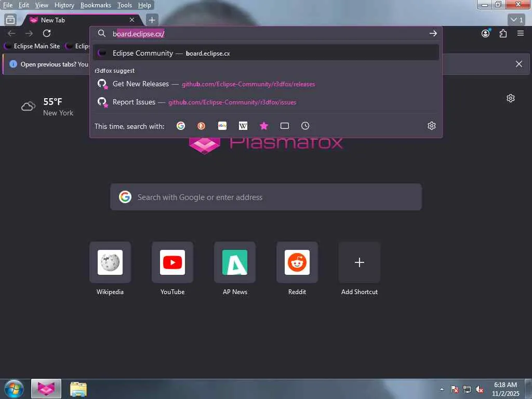The image size is (532, 399).
Task: Open the extensions puzzle icon
Action: (503, 33)
